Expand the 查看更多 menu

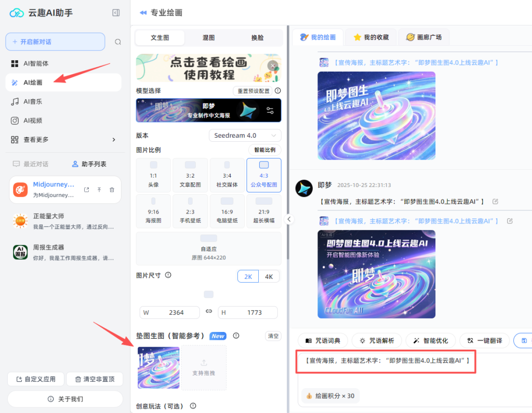(x=38, y=139)
